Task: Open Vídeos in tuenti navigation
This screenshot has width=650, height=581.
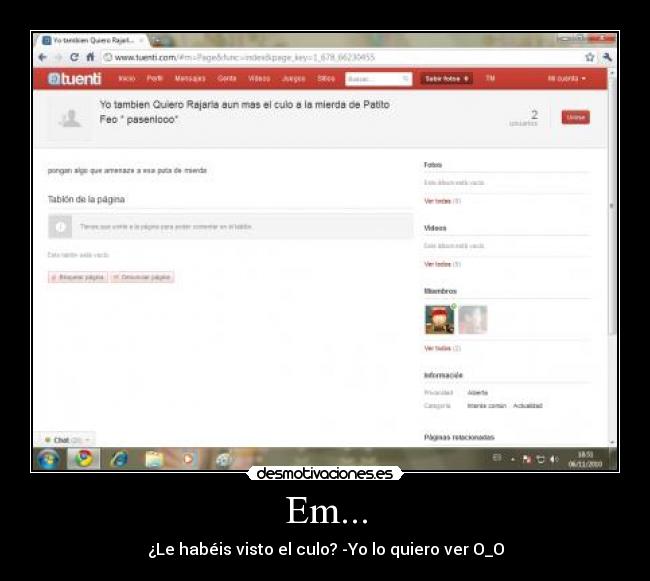Action: [x=259, y=78]
